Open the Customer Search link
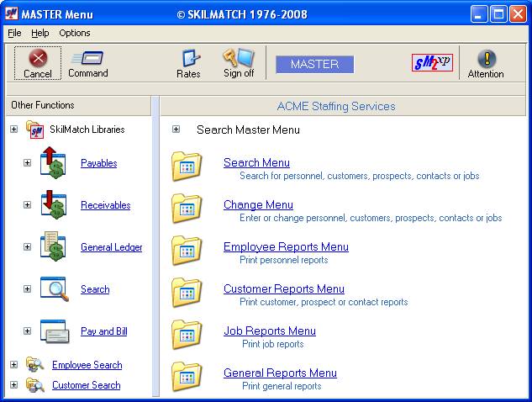 87,385
